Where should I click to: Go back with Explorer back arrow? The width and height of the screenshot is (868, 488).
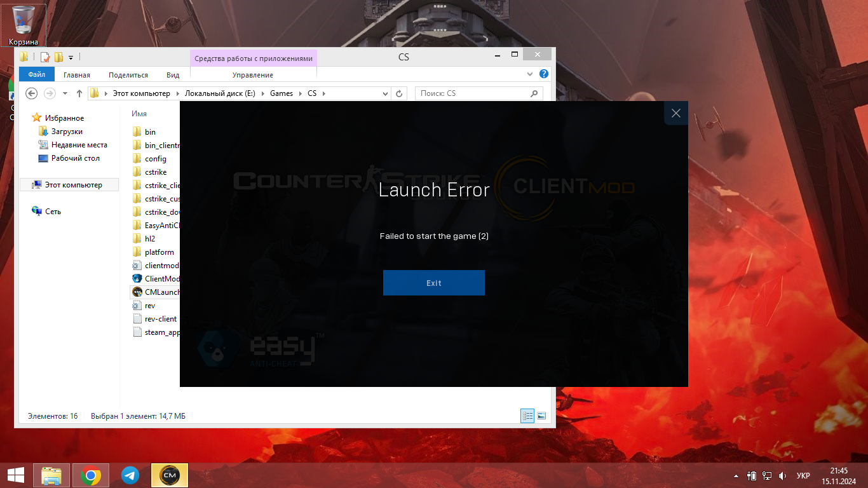pyautogui.click(x=32, y=93)
